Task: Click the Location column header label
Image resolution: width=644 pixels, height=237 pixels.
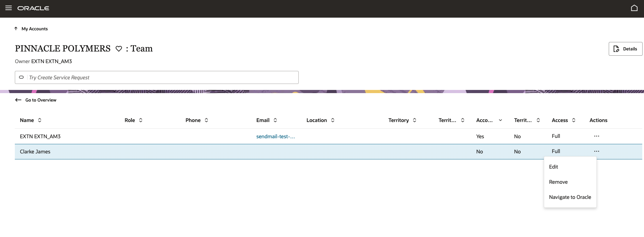Action: click(317, 120)
